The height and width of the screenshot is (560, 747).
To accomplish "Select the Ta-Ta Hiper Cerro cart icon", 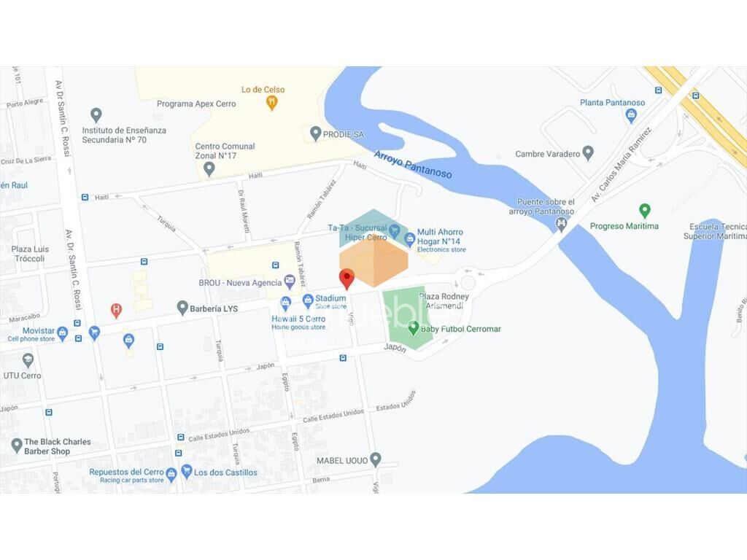I will (x=394, y=231).
